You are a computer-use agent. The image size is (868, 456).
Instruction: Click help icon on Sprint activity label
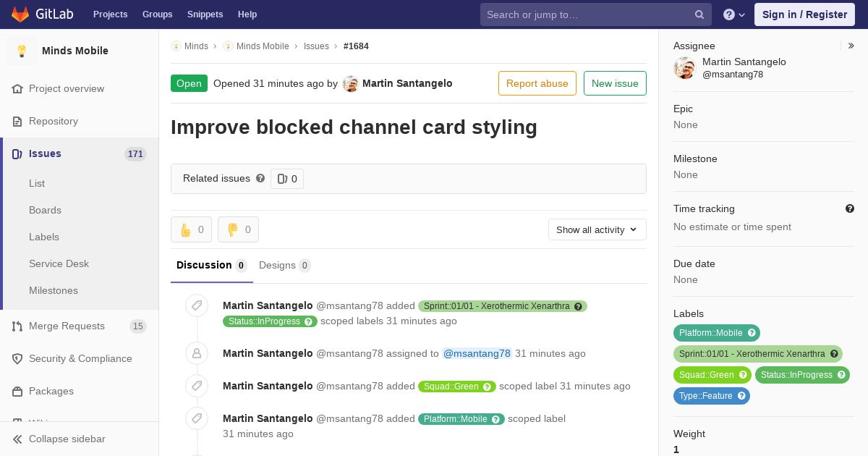click(x=578, y=306)
